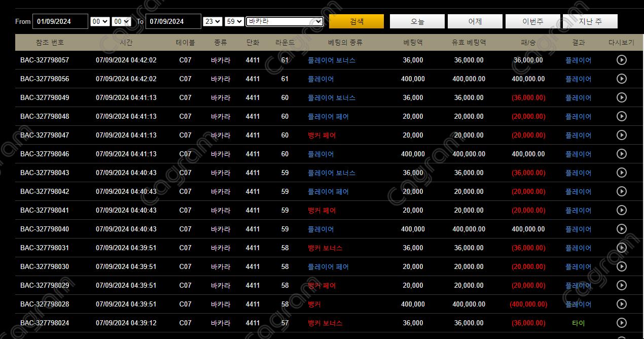Expand the From minute dropdown

[122, 21]
